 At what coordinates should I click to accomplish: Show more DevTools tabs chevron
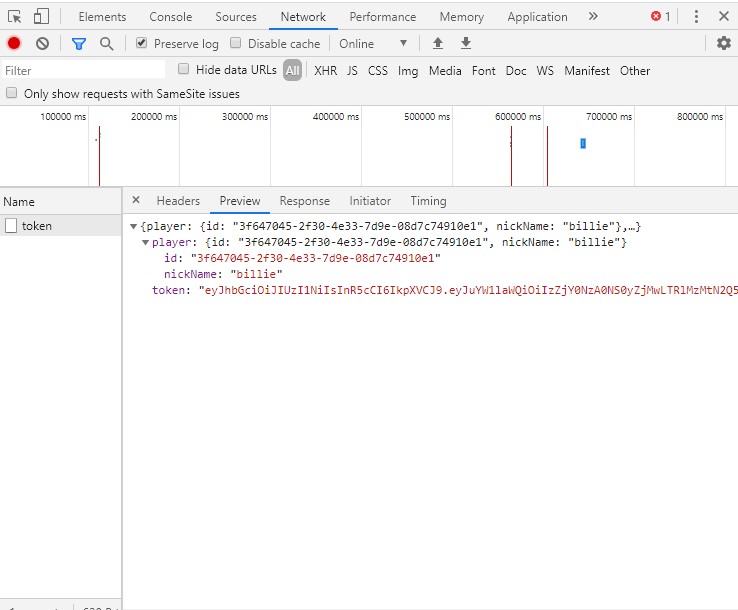coord(593,16)
